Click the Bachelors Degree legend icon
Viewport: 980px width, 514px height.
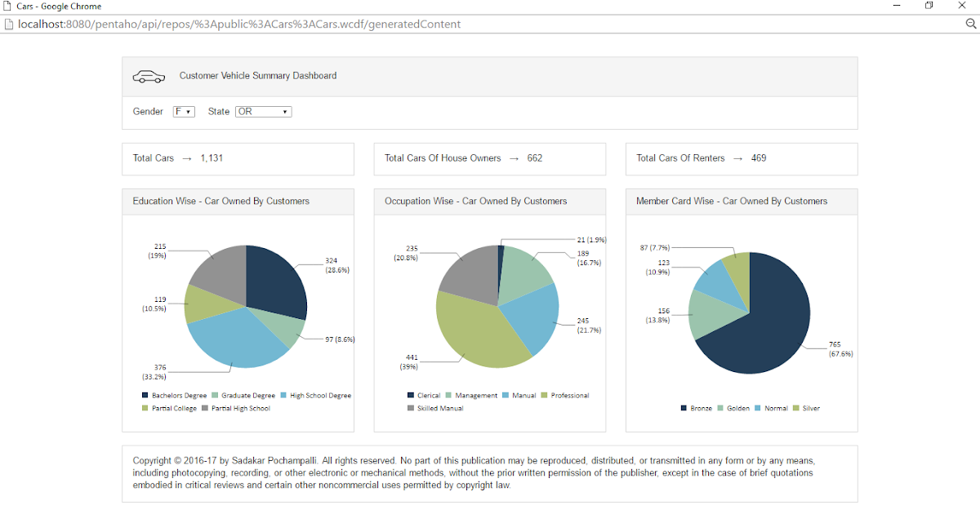[x=144, y=395]
